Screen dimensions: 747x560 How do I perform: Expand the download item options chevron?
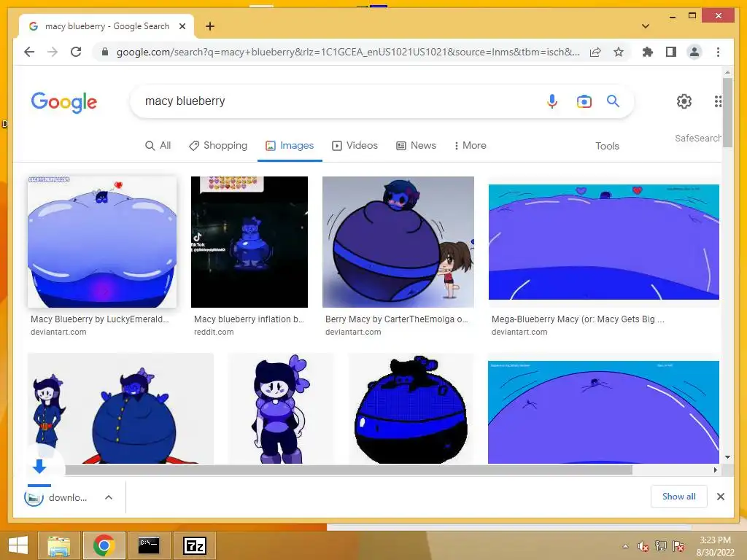pos(109,497)
